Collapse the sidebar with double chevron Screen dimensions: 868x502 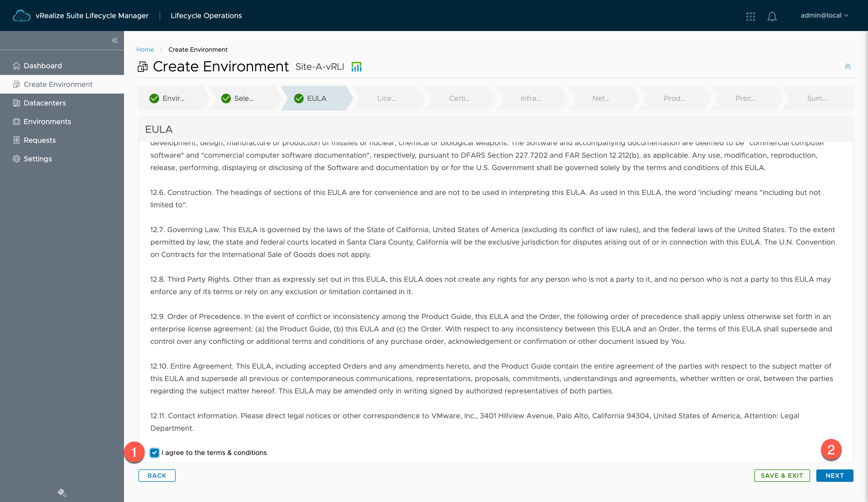(x=115, y=40)
